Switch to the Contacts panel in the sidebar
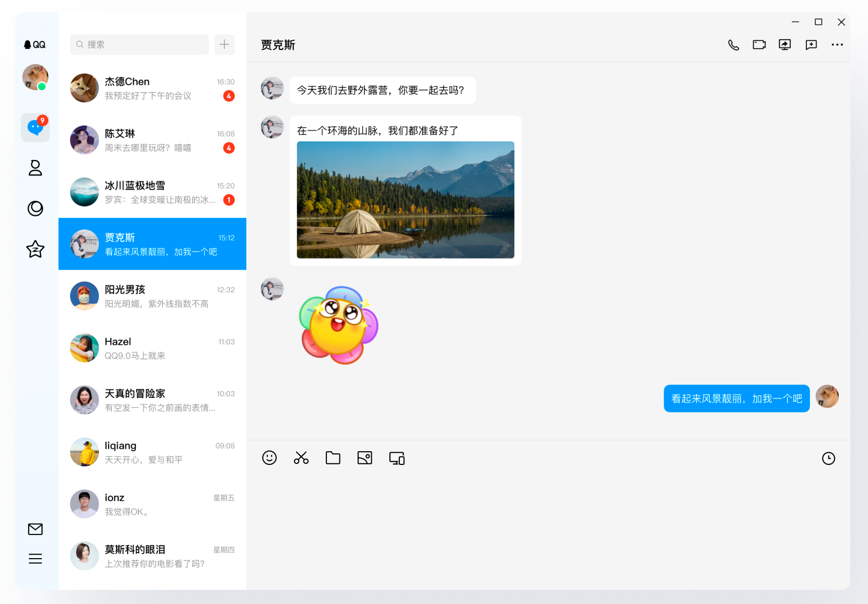The image size is (868, 604). 35,168
